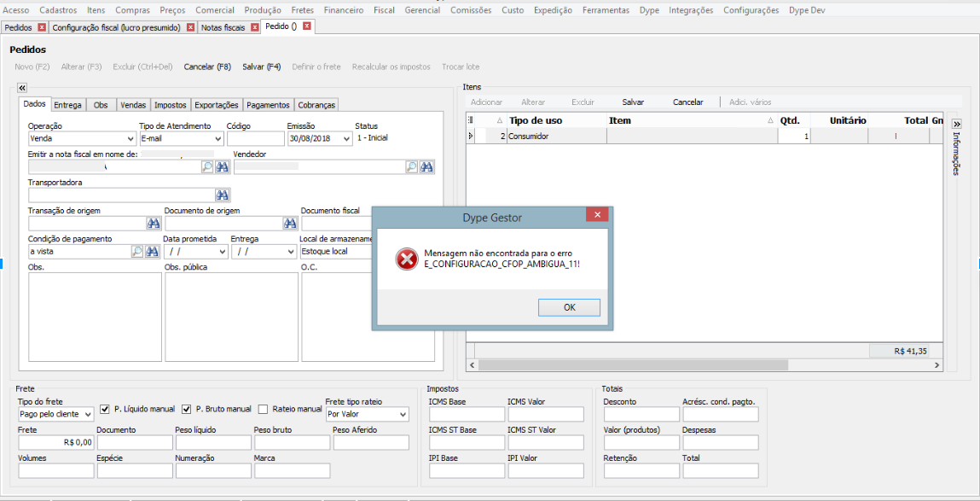Switch to the Exportações tab
Viewport: 980px width, 501px height.
[217, 105]
